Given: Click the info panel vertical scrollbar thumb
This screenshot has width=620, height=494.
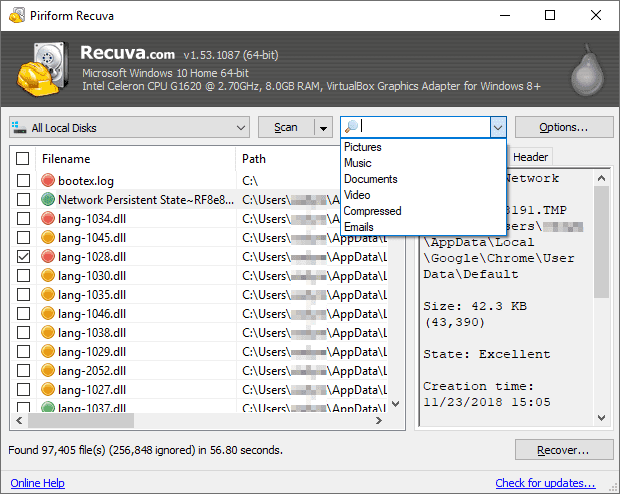Looking at the screenshot, I should (x=601, y=242).
